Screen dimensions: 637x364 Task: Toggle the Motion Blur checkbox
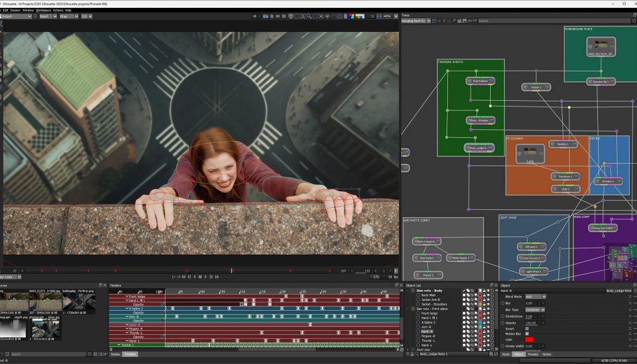tap(526, 334)
